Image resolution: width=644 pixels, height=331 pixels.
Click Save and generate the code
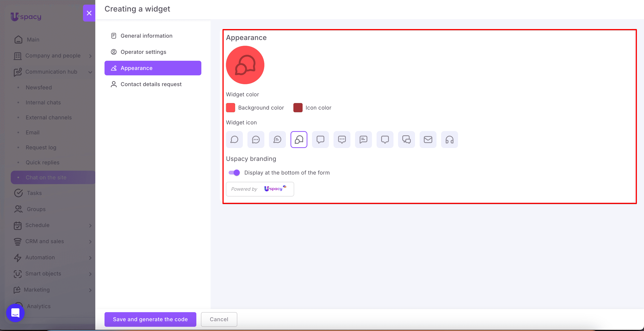(x=150, y=319)
